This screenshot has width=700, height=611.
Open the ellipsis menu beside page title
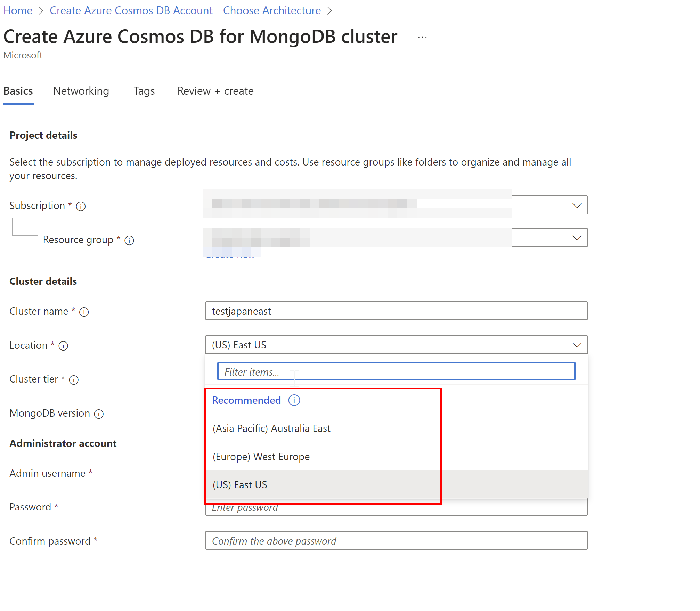422,37
